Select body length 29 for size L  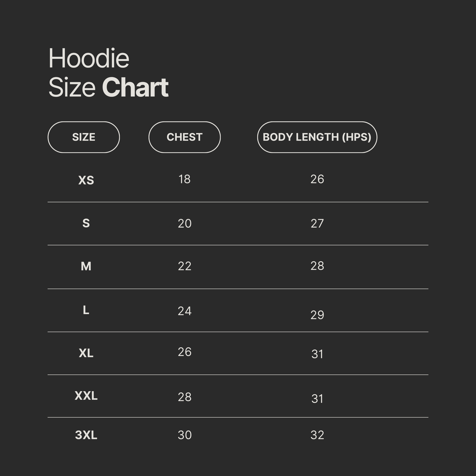(317, 315)
